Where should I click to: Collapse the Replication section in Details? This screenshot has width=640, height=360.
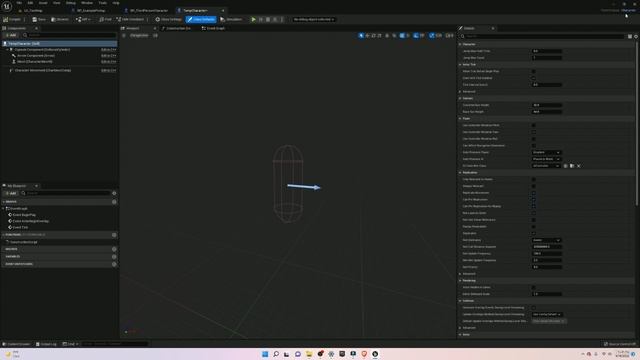click(460, 173)
